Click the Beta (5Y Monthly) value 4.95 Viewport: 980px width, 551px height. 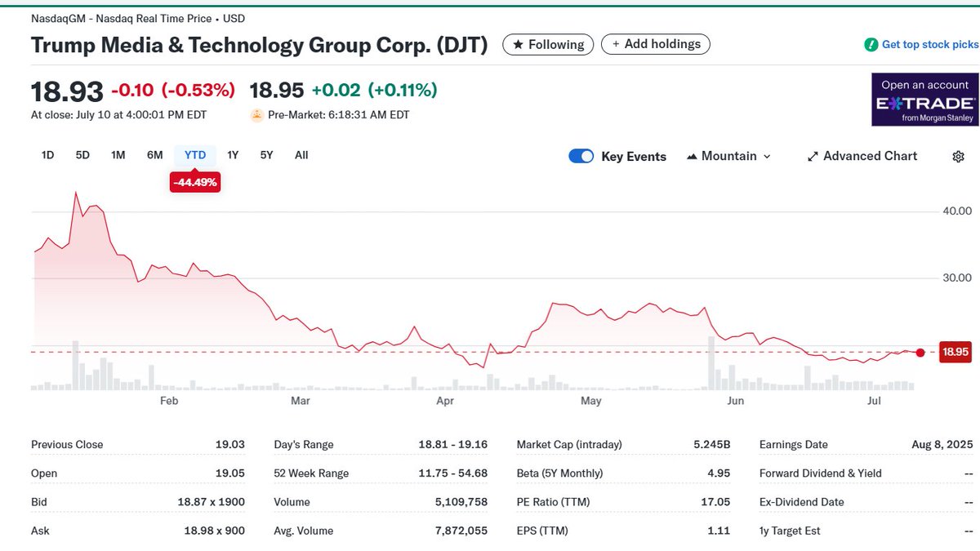click(x=719, y=473)
